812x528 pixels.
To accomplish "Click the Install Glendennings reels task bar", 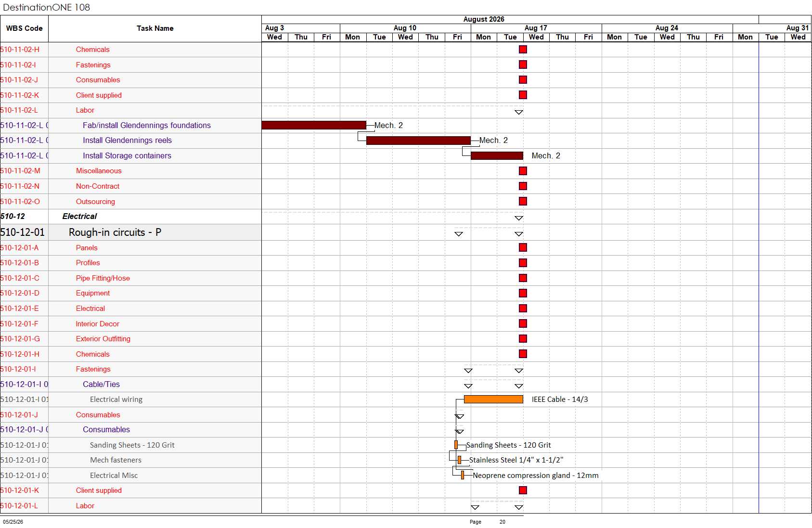I will 418,141.
